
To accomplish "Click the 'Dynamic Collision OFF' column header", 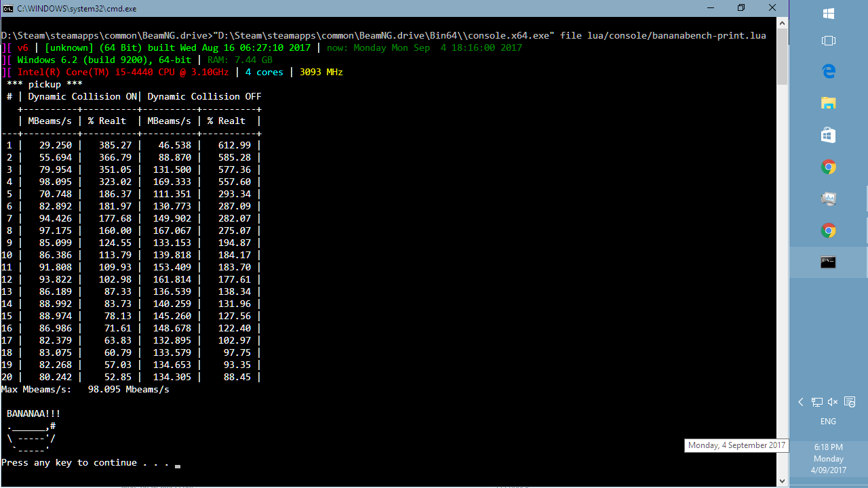I will click(204, 96).
